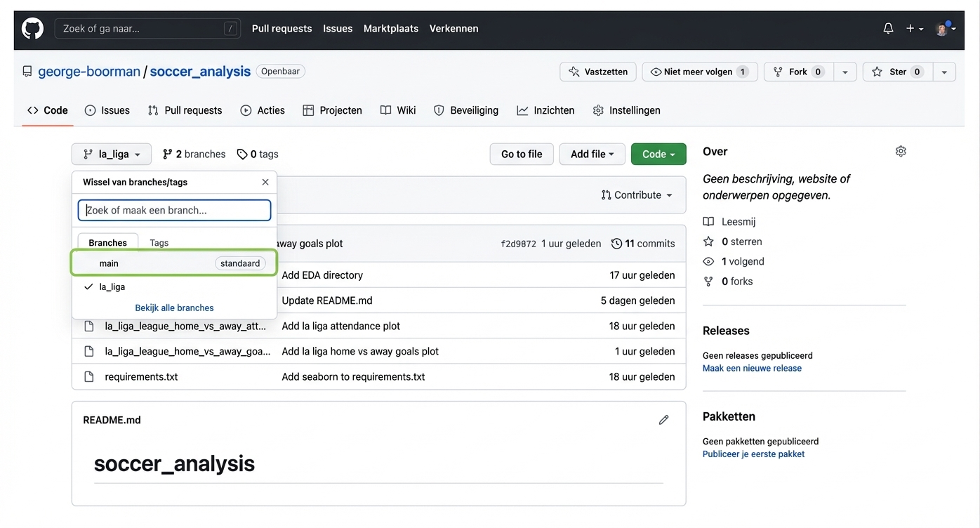Pin the repo using Vastzetten
Viewport: 980px width, 528px height.
point(598,72)
